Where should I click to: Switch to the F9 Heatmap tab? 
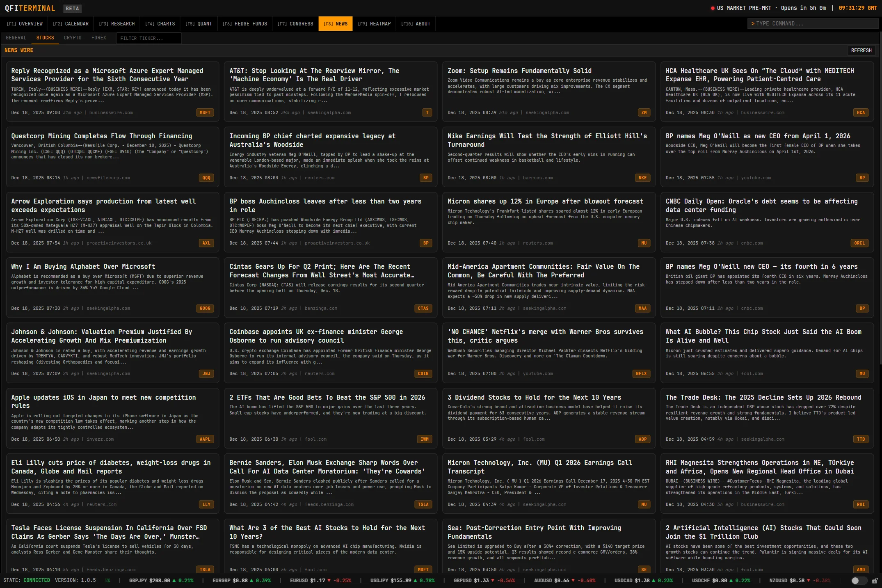[x=374, y=24]
